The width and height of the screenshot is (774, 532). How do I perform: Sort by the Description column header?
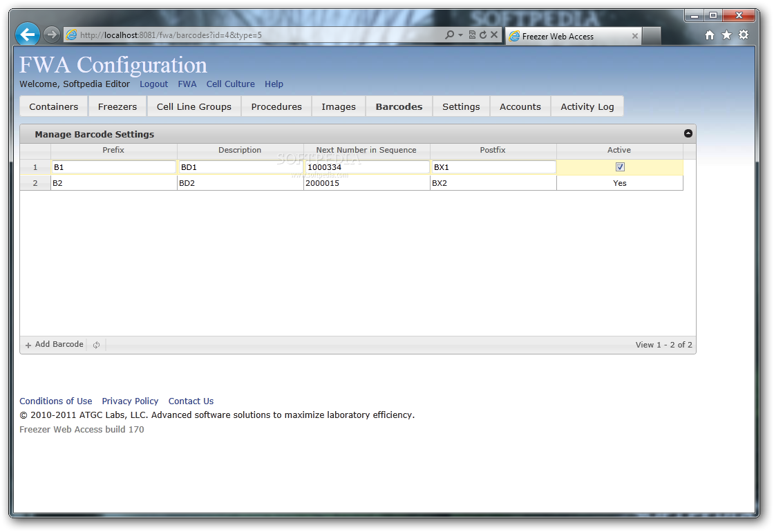[240, 150]
